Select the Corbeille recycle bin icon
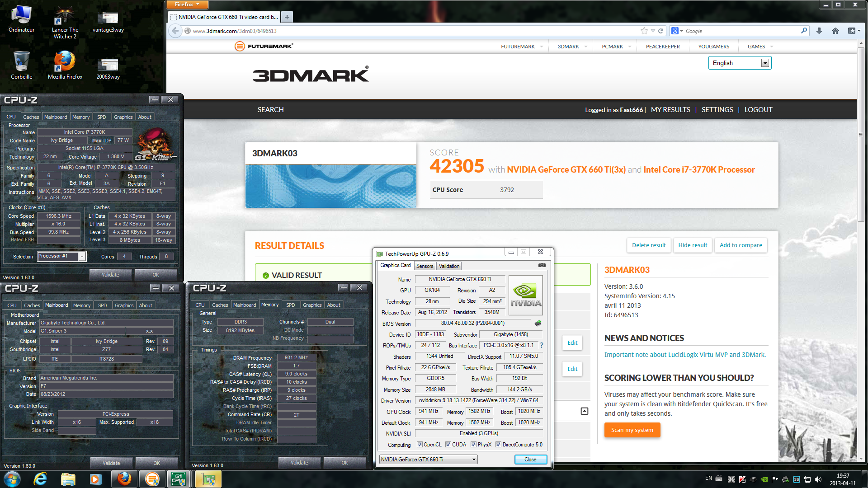The height and width of the screenshot is (488, 868). coord(21,65)
